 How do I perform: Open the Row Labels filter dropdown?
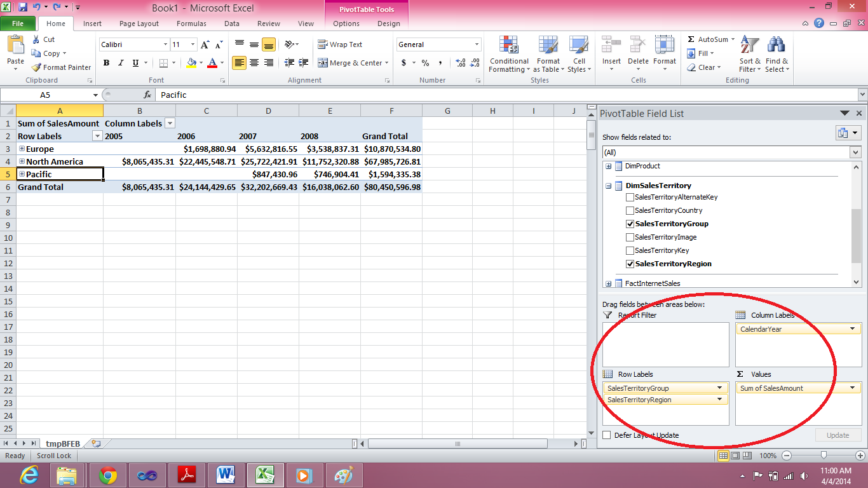click(97, 136)
